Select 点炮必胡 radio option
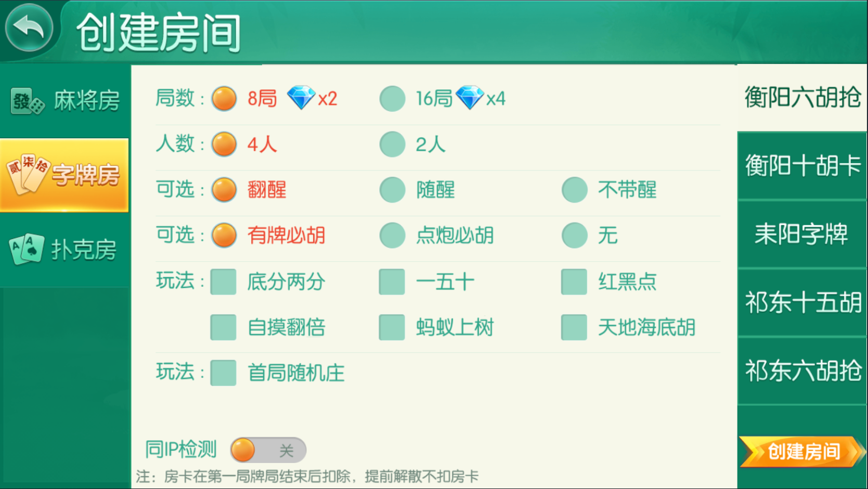This screenshot has width=868, height=489. 393,235
